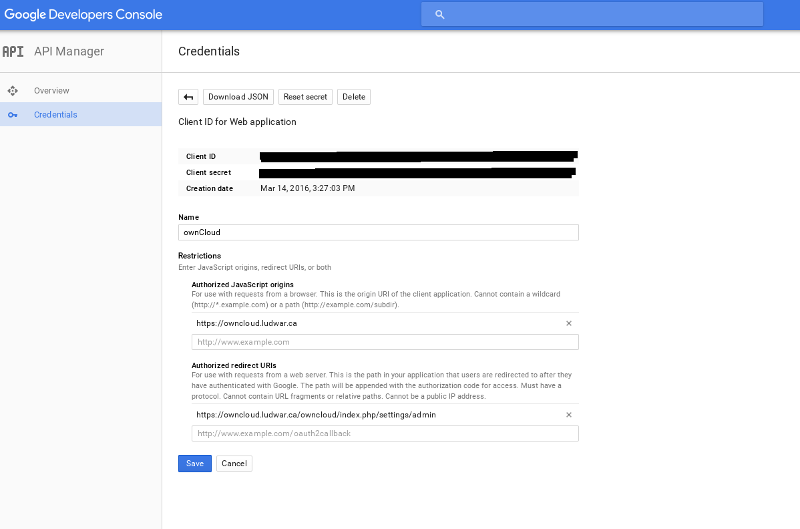Click Reset secret button
Screen dimensions: 800x529
(305, 97)
